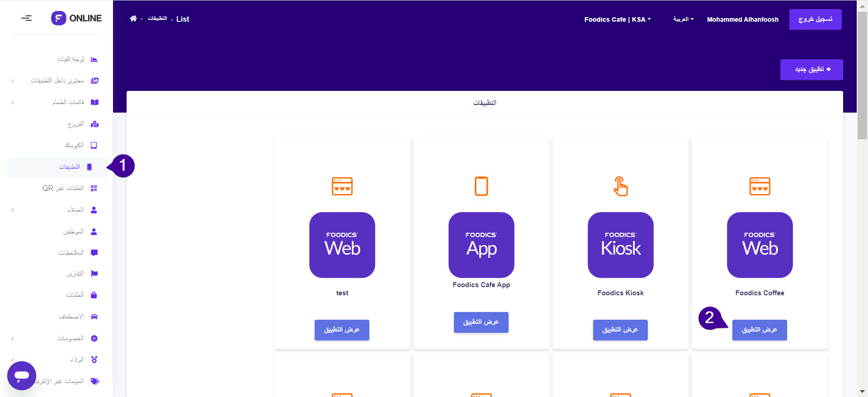Expand the customers submenu chevron
Image resolution: width=868 pixels, height=397 pixels.
click(x=13, y=210)
